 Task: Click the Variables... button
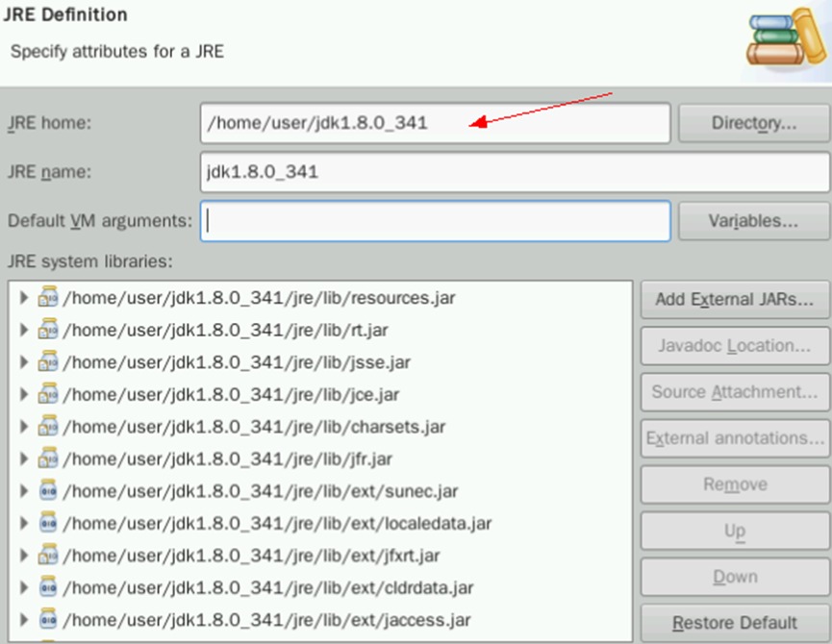coord(754,221)
